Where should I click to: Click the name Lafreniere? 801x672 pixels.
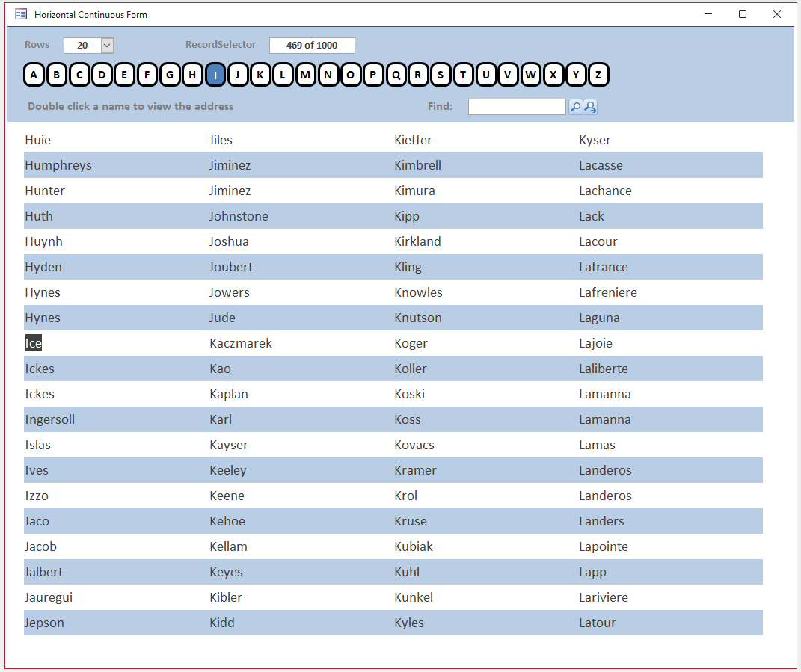click(608, 292)
